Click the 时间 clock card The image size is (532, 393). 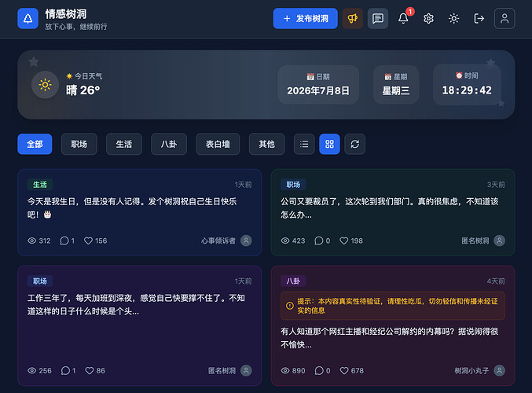pyautogui.click(x=467, y=84)
